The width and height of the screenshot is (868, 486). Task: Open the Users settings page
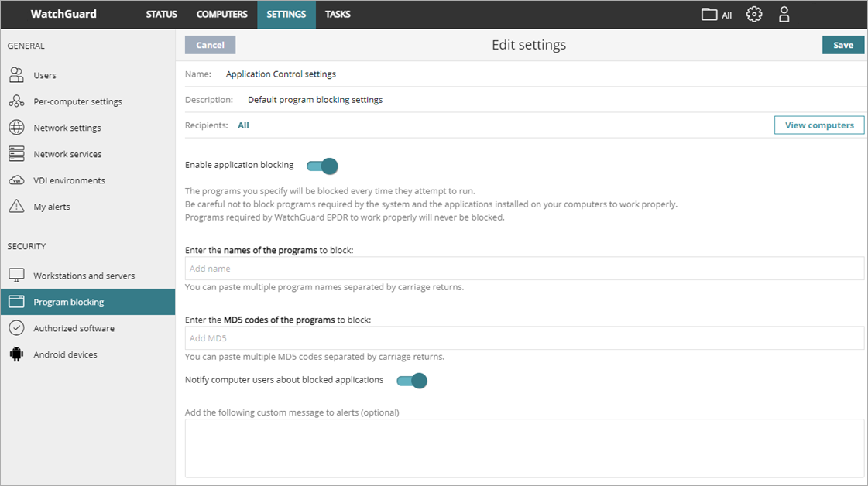(x=45, y=75)
